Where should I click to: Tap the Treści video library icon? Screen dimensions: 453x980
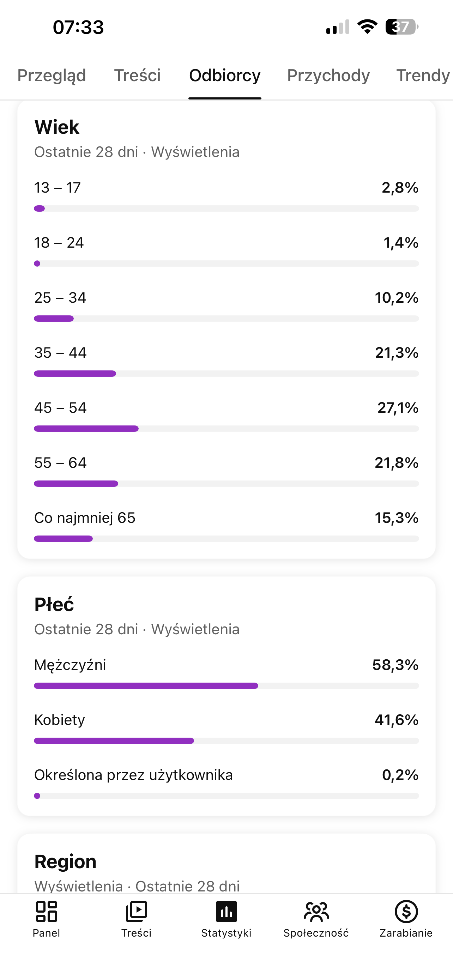(x=136, y=912)
